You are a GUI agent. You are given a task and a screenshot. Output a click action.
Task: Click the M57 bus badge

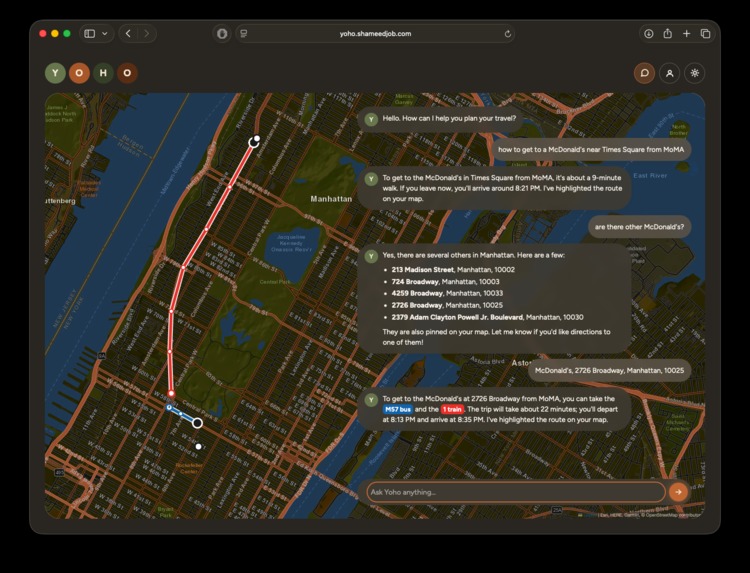tap(398, 409)
